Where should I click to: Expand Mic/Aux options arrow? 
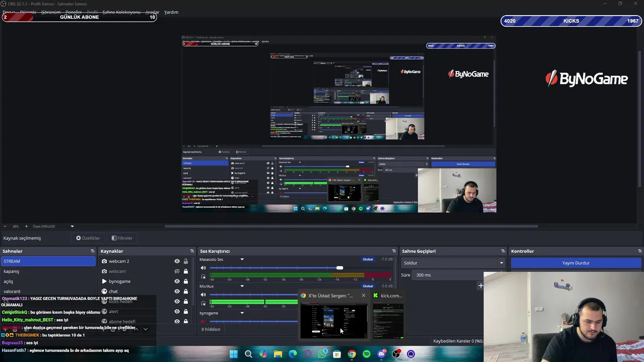(x=242, y=286)
